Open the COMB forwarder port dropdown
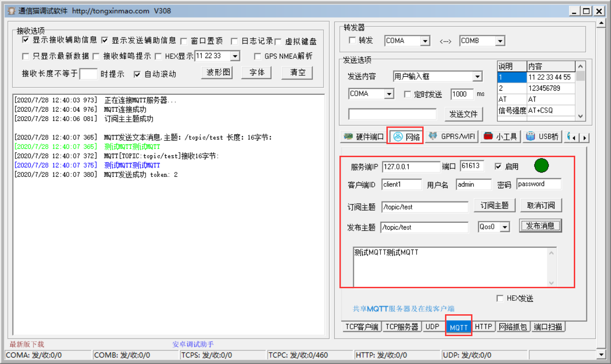This screenshot has height=364, width=611. point(500,41)
